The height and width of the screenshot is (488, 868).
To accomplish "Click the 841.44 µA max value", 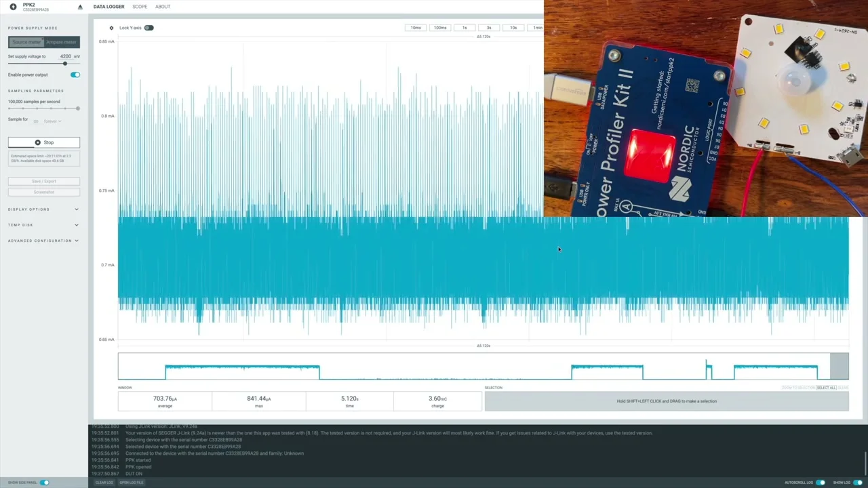I will tap(258, 399).
